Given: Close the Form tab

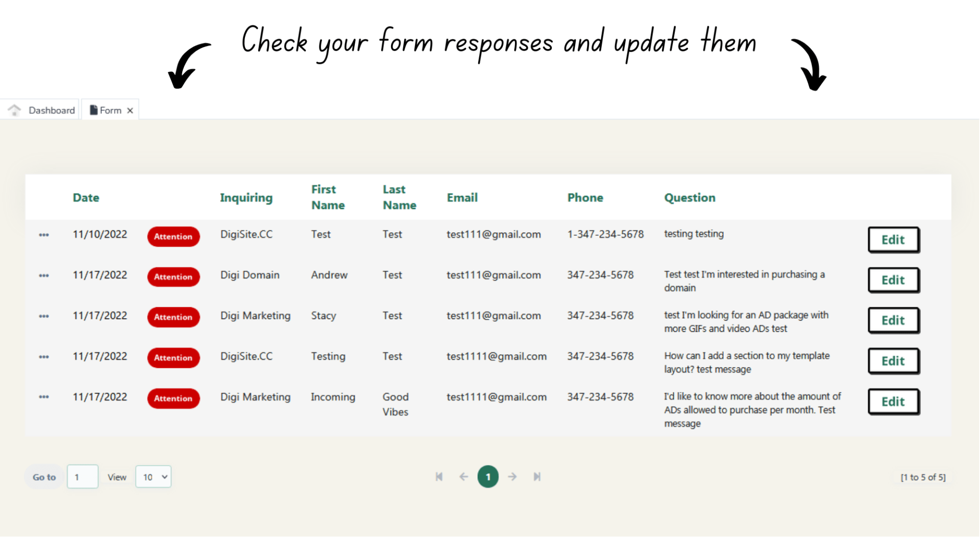Looking at the screenshot, I should click(x=130, y=110).
